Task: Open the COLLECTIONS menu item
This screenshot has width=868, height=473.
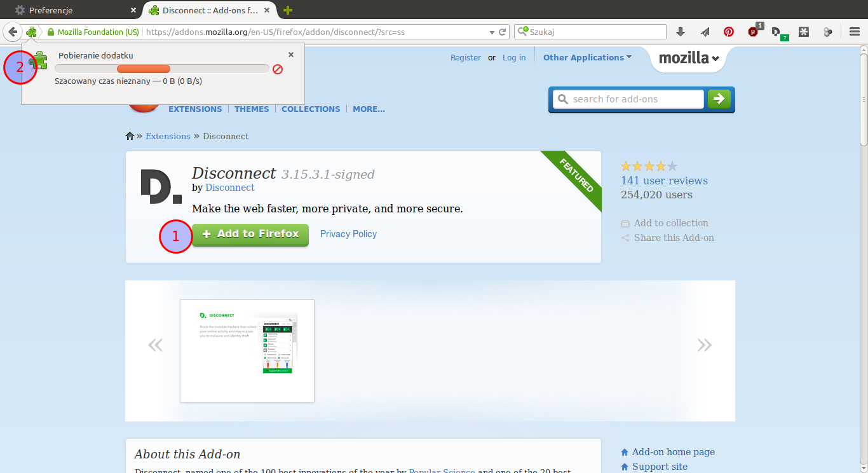Action: pos(311,109)
